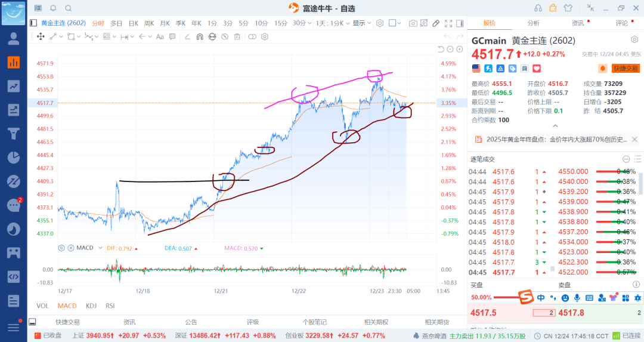Expand rectangle shape tool dropdown
The height and width of the screenshot is (342, 644).
[79, 37]
